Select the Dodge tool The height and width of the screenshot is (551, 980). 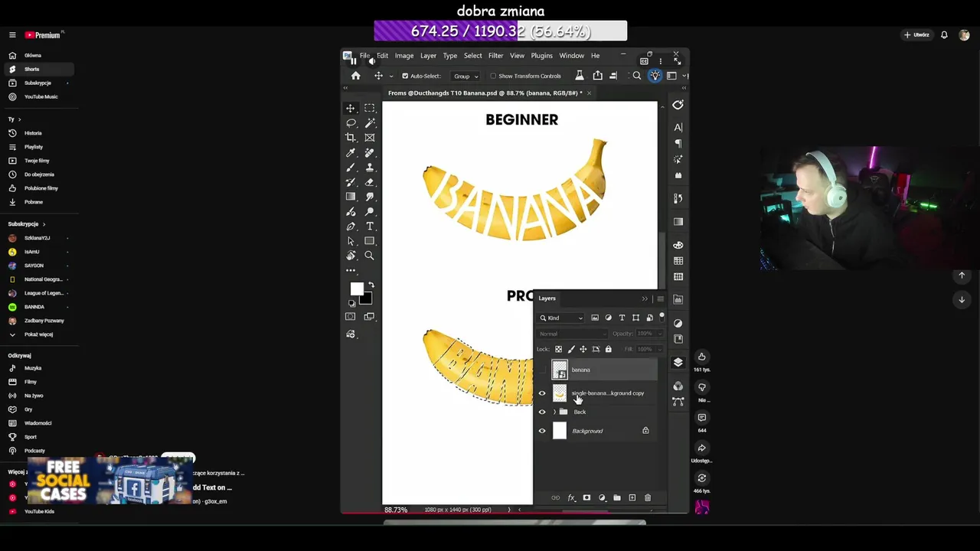pyautogui.click(x=369, y=211)
